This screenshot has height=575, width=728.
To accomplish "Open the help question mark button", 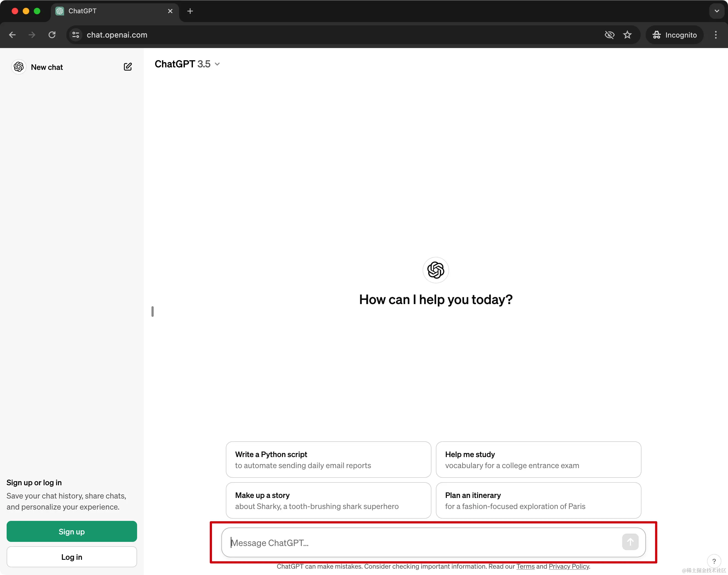I will click(714, 561).
